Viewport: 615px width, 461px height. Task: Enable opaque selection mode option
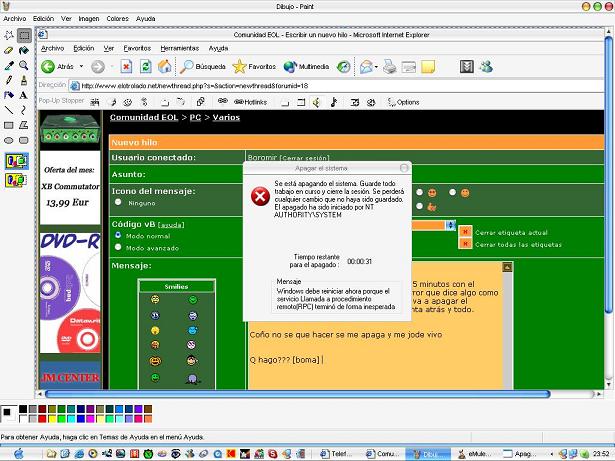click(16, 161)
